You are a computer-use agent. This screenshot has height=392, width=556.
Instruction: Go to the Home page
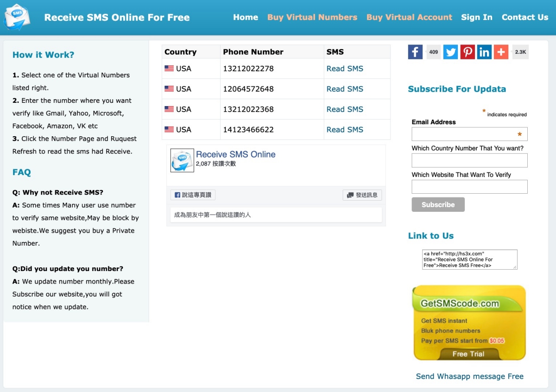click(x=246, y=17)
